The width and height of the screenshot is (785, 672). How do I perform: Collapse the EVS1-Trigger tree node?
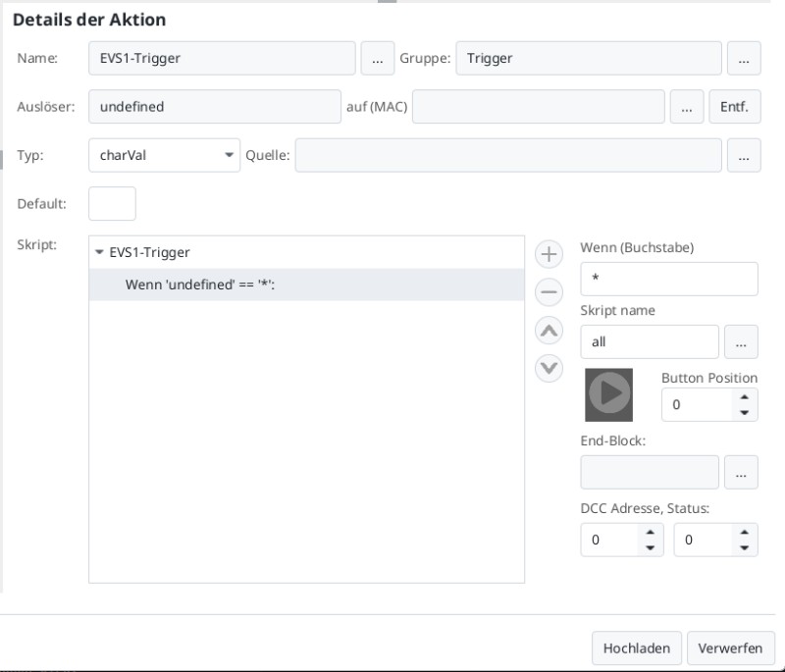(x=99, y=252)
